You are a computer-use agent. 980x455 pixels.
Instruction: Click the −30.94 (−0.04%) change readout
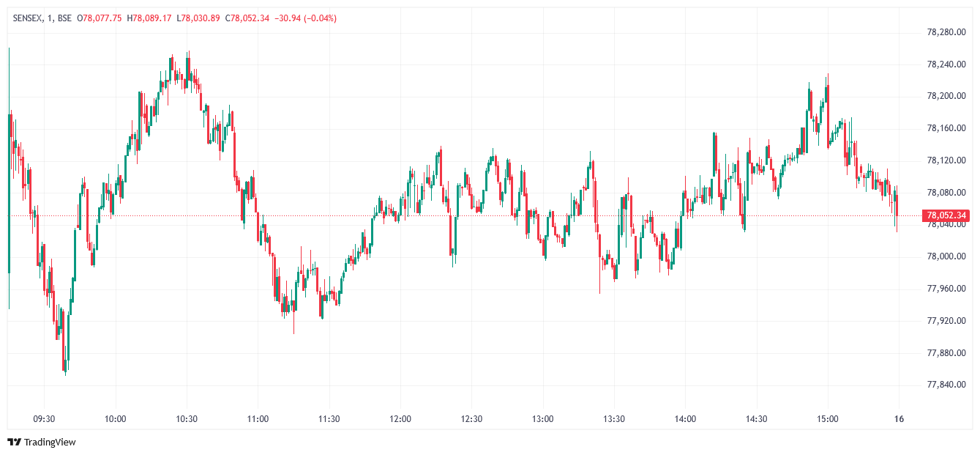pyautogui.click(x=305, y=18)
